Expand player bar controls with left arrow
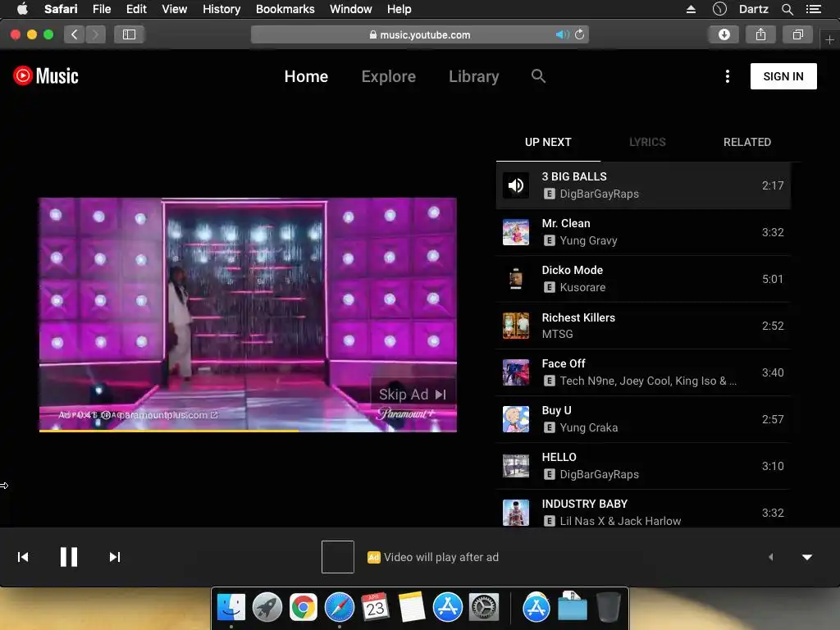 point(771,557)
